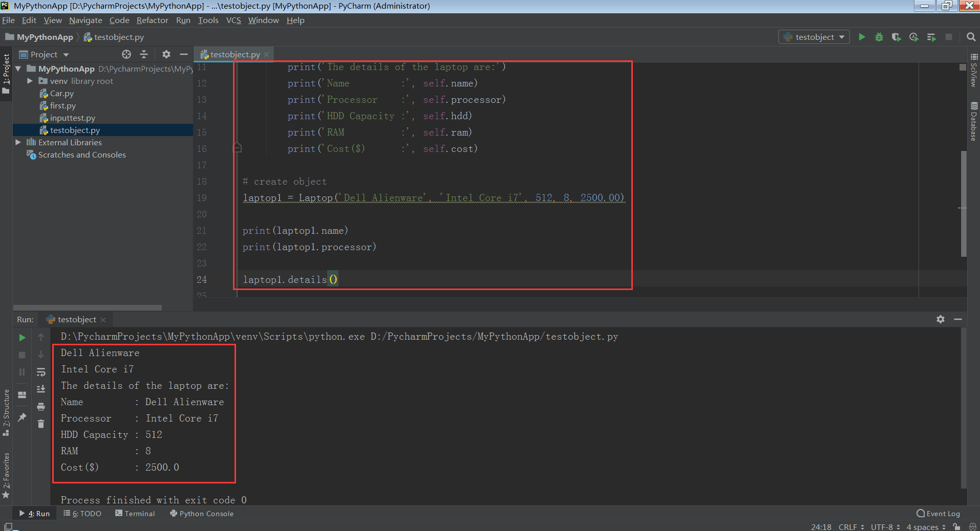The image size is (980, 531).
Task: Open the Event Log
Action: tap(938, 514)
